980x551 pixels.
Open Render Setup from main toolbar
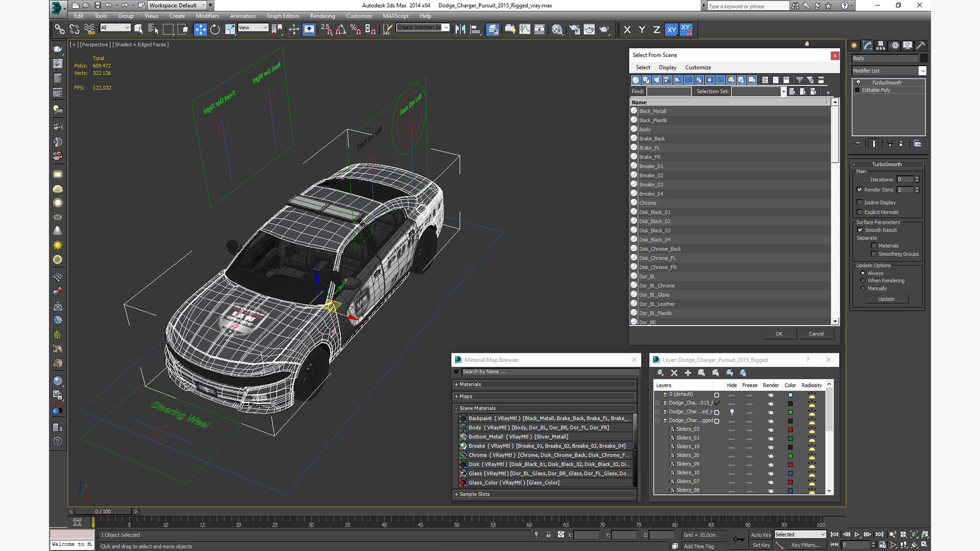574,30
